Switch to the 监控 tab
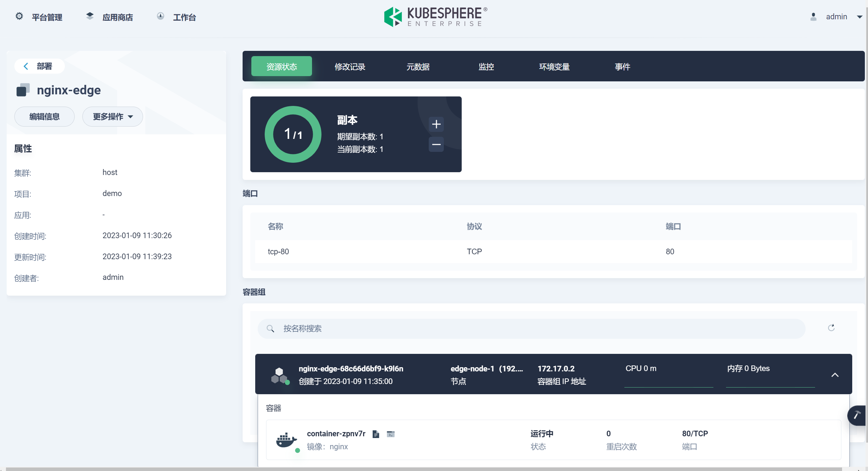This screenshot has width=868, height=471. (486, 67)
